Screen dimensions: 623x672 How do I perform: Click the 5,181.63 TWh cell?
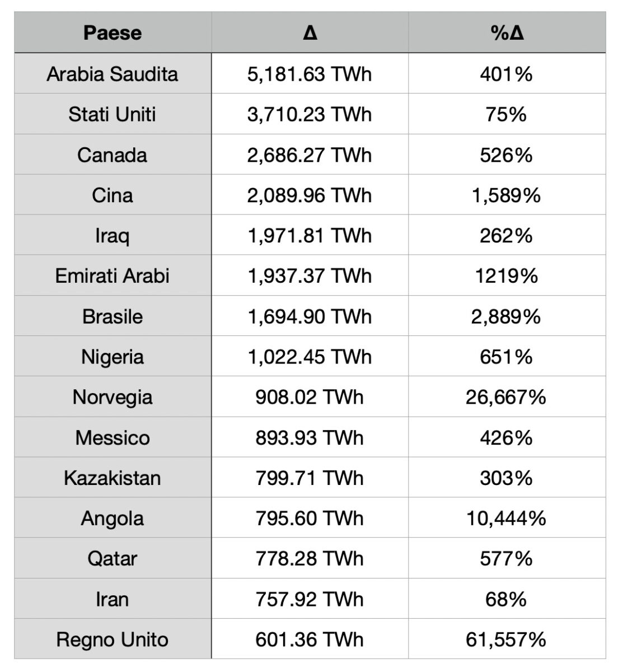[310, 73]
